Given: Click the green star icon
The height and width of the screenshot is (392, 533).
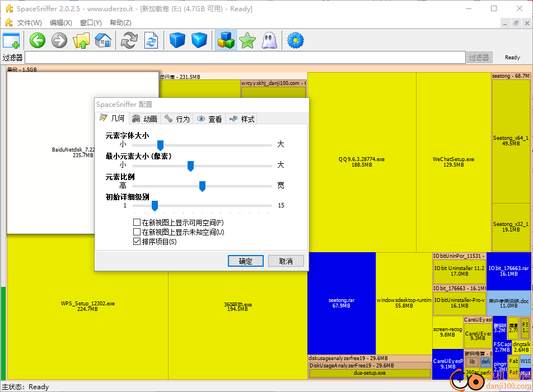Looking at the screenshot, I should pos(247,40).
